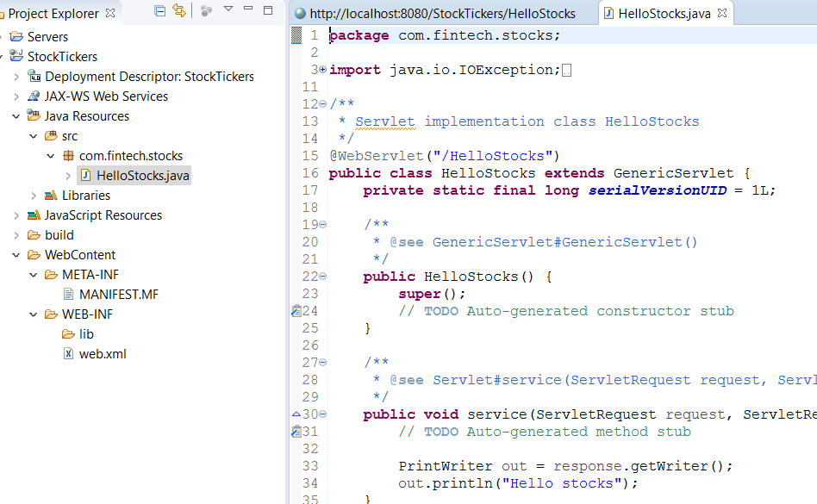The image size is (817, 504).
Task: Toggle Link with Editor in Project Explorer
Action: [x=180, y=9]
